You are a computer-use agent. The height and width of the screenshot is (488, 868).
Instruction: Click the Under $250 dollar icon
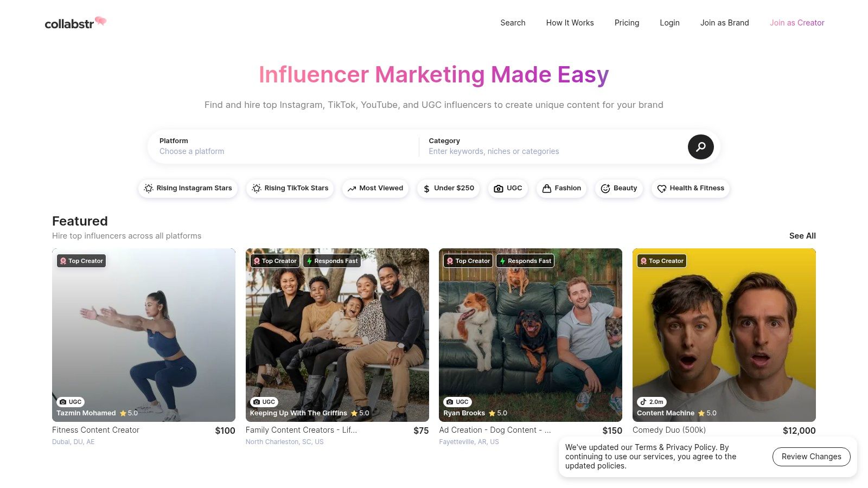pyautogui.click(x=426, y=189)
